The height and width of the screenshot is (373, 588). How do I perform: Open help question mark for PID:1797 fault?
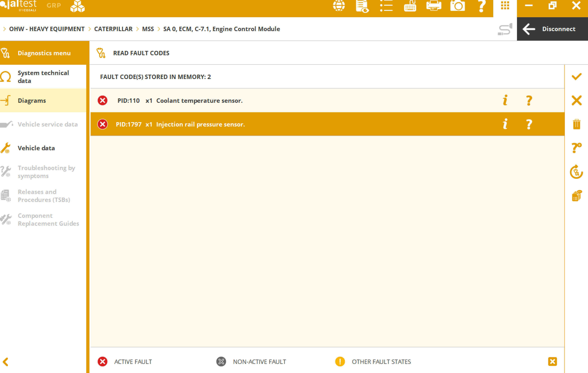[x=529, y=124]
